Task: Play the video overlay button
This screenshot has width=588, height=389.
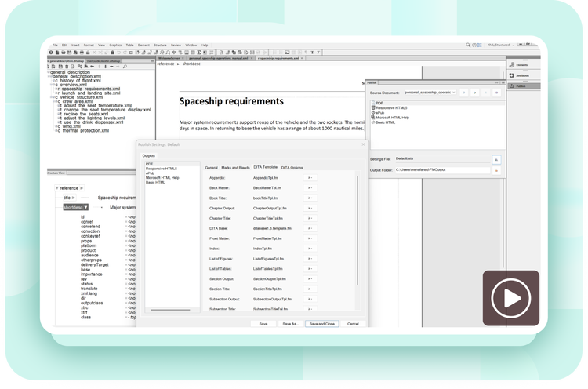Action: click(x=510, y=298)
